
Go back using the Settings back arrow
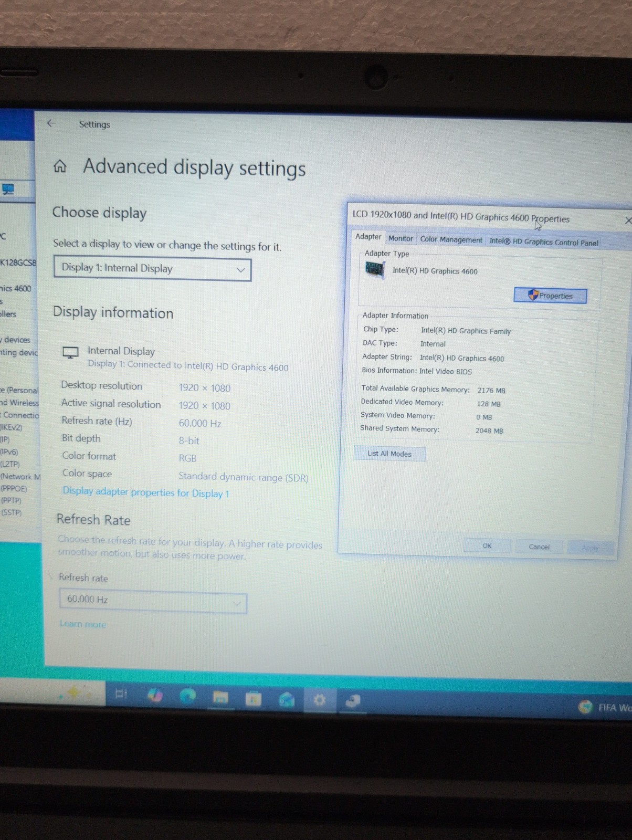point(51,123)
